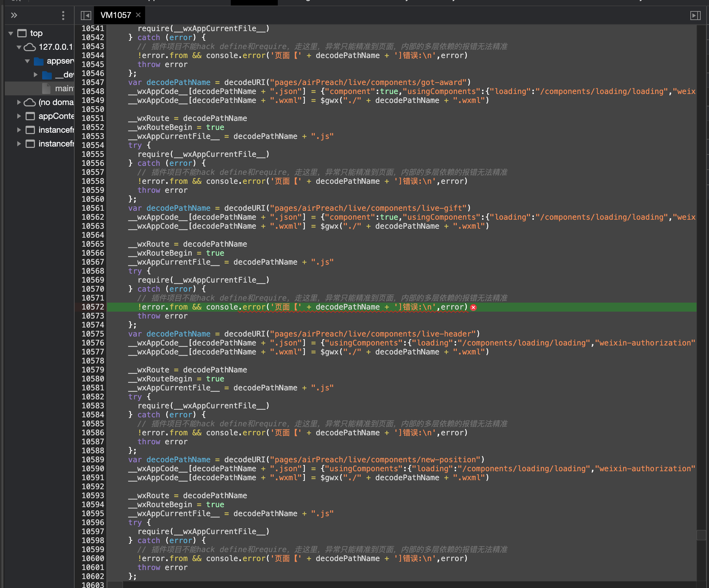Screen dimensions: 709x588
Task: Expand the appContext frame node
Action: pyautogui.click(x=19, y=116)
